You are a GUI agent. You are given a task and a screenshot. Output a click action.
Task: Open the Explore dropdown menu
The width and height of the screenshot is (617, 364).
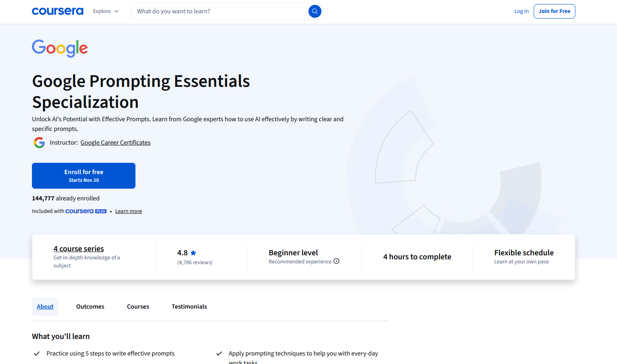[x=106, y=11]
